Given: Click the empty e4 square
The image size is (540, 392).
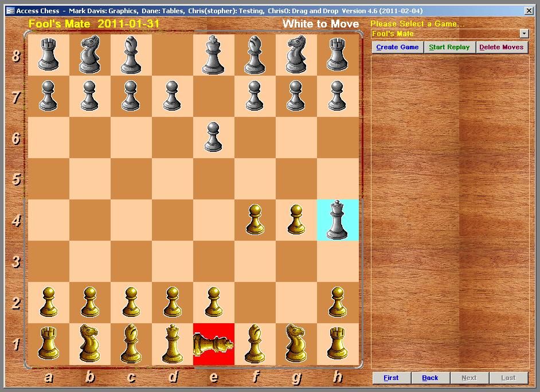Looking at the screenshot, I should pos(213,220).
